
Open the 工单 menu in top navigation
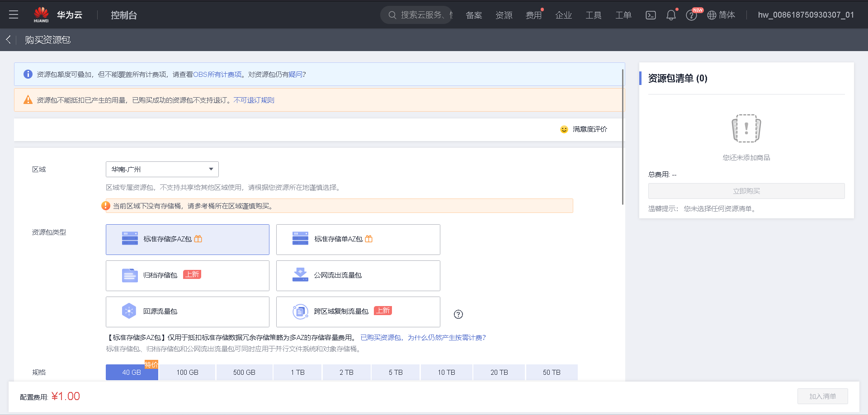(623, 14)
